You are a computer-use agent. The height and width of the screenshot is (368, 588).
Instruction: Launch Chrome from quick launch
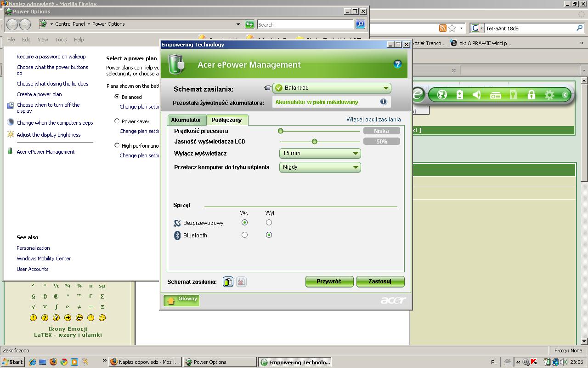[x=64, y=362]
